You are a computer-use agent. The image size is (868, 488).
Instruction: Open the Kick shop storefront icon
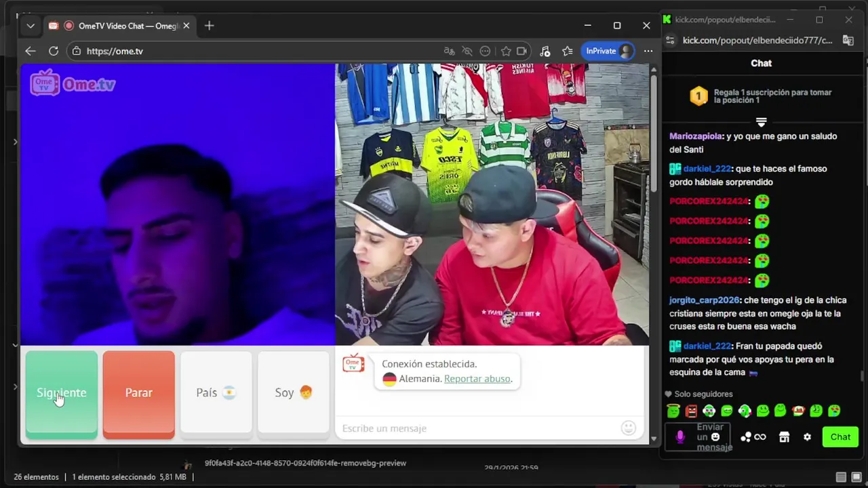coord(784,437)
